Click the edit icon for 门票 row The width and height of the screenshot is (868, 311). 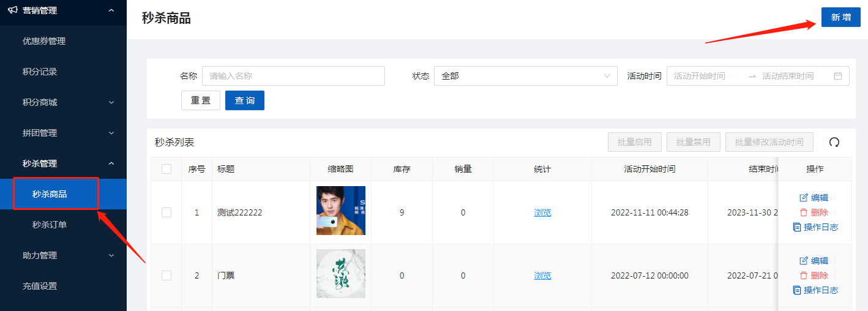pyautogui.click(x=804, y=260)
